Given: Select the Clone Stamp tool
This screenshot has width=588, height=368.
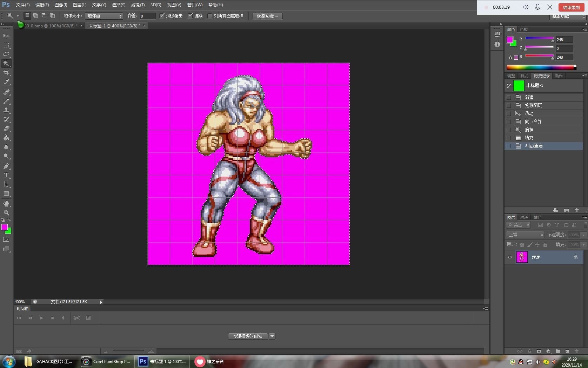Looking at the screenshot, I should tap(6, 110).
